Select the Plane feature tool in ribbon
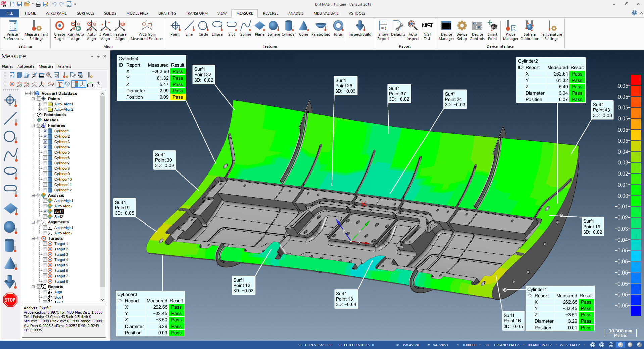This screenshot has width=644, height=349. [x=259, y=29]
